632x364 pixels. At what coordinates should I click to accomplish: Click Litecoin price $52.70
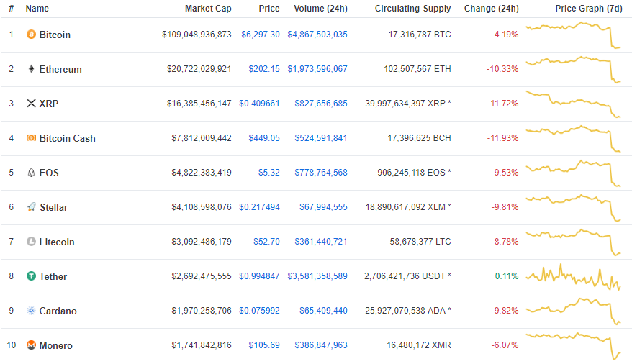point(266,242)
